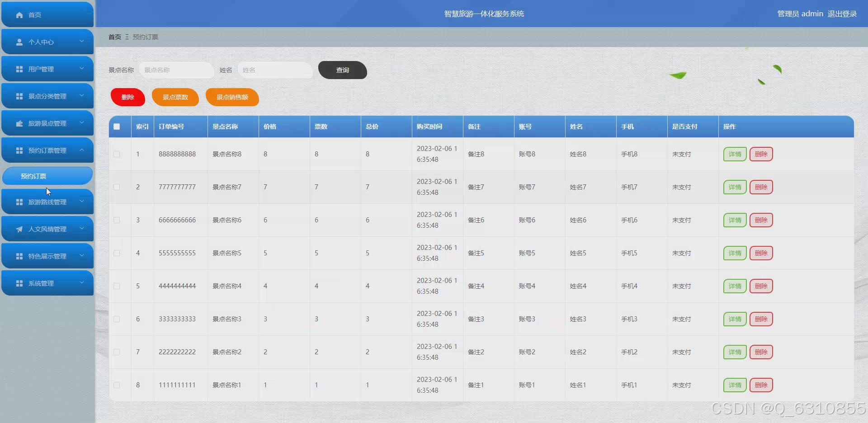
Task: Open 人文风情管理 in the sidebar
Action: point(47,229)
